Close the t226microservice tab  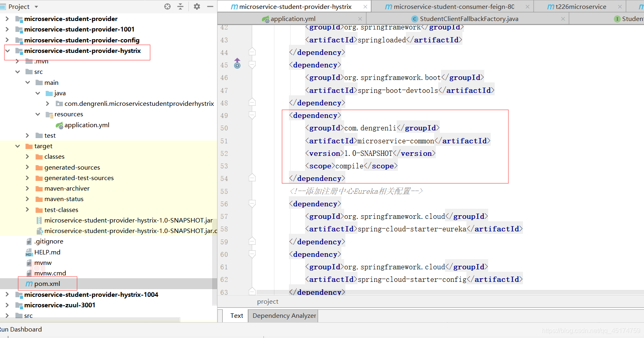[620, 6]
